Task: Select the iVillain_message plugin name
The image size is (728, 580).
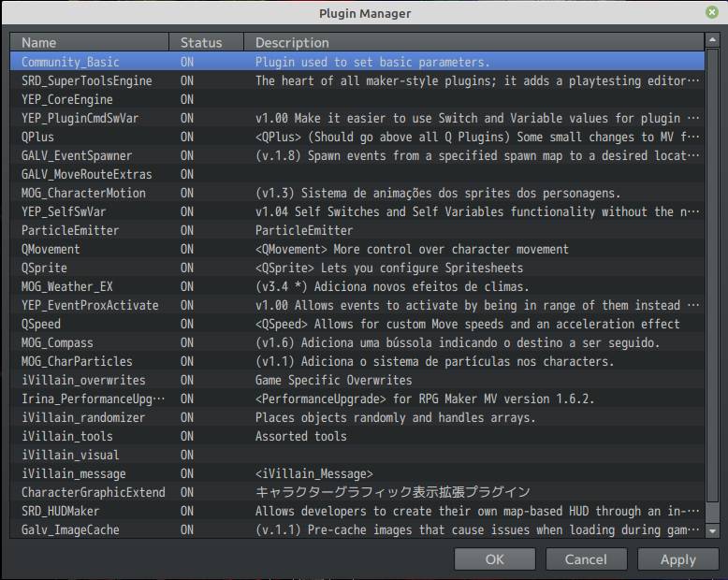Action: tap(74, 473)
